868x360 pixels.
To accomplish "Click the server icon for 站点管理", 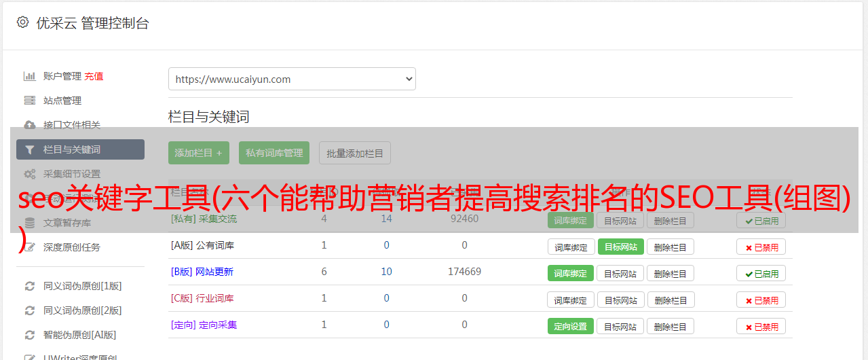I will click(x=30, y=101).
